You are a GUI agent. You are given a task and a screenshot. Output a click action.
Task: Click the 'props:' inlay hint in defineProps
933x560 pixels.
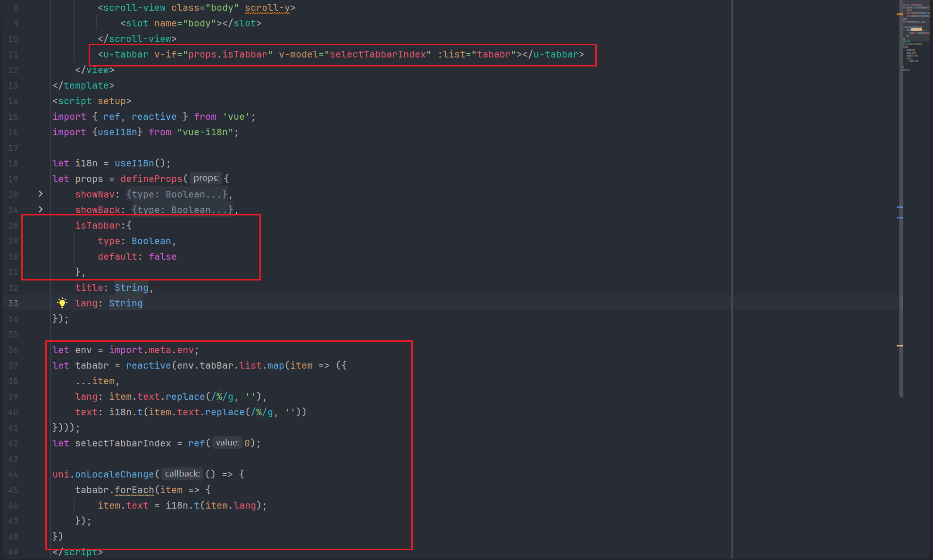[206, 179]
